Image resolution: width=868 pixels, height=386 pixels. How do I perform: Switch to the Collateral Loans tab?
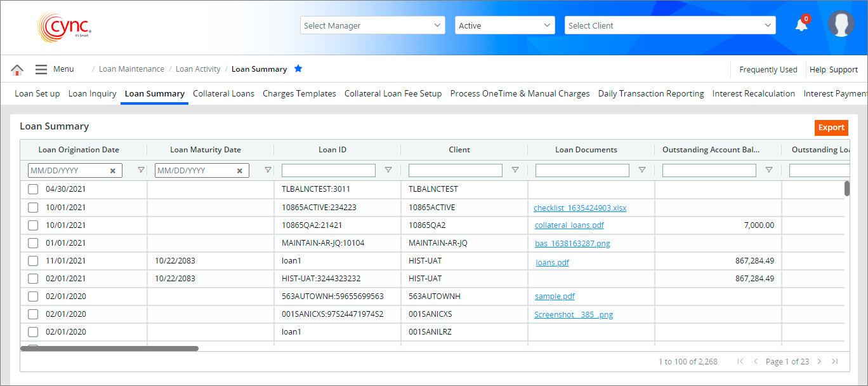pyautogui.click(x=223, y=93)
